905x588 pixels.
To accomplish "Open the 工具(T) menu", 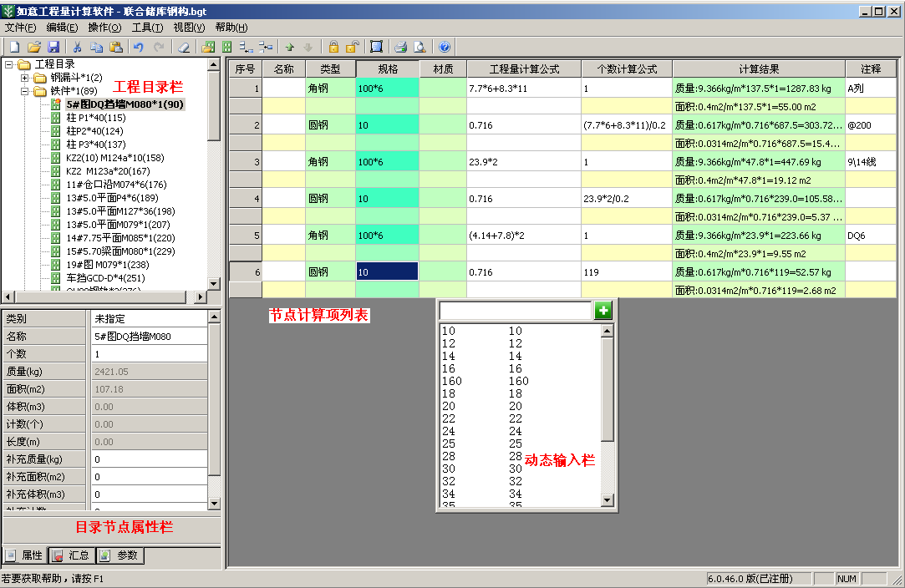I will [x=148, y=27].
